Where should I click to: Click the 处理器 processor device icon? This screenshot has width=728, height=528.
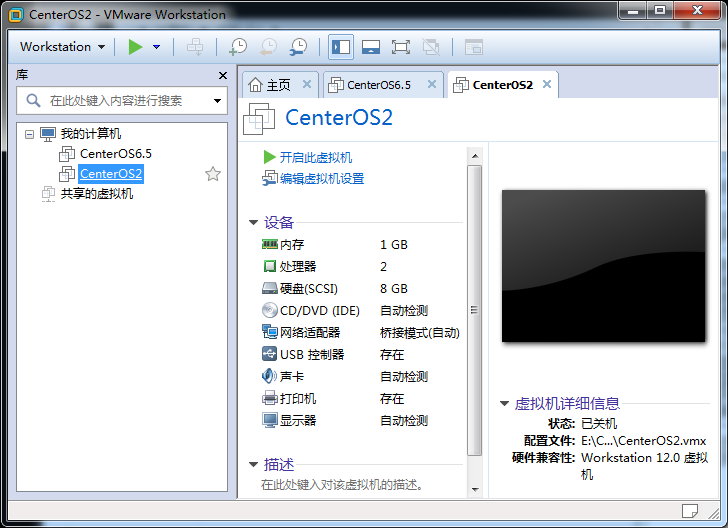(270, 266)
